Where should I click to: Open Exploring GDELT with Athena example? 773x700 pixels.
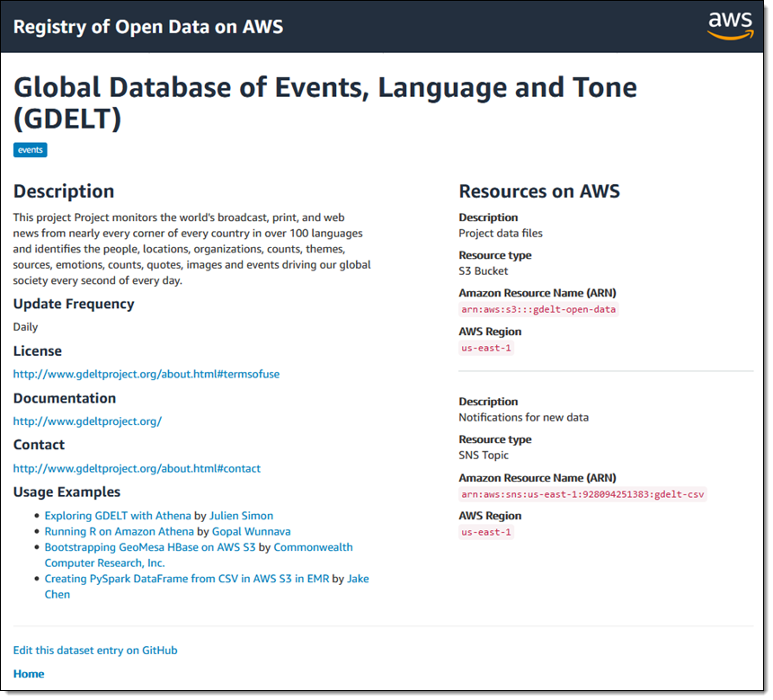tap(118, 516)
